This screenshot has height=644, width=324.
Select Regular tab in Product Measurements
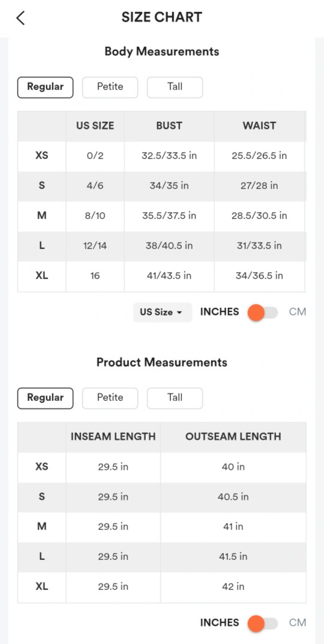45,398
